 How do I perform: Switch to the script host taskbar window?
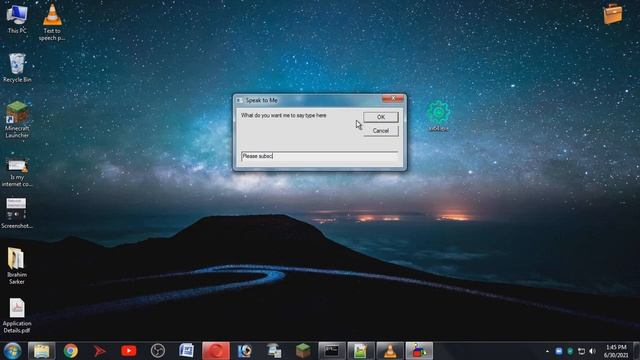pos(419,351)
